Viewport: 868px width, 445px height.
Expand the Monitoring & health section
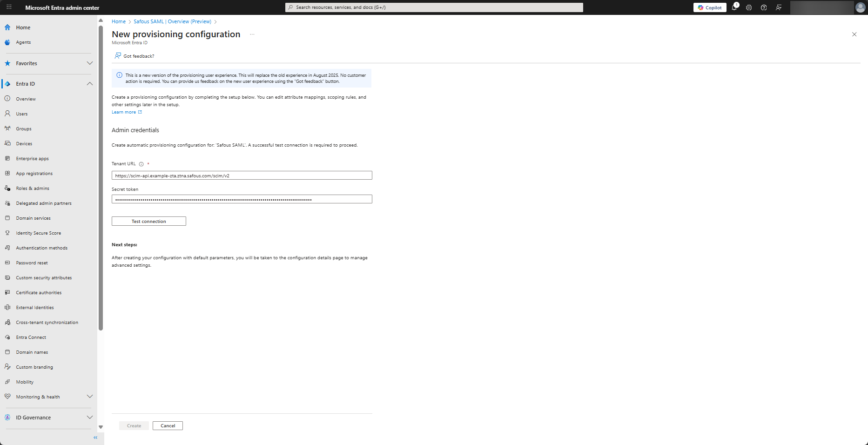point(90,397)
